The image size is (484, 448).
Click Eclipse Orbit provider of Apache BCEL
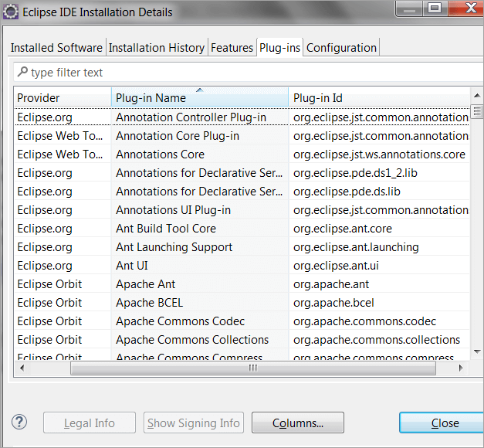coord(49,303)
